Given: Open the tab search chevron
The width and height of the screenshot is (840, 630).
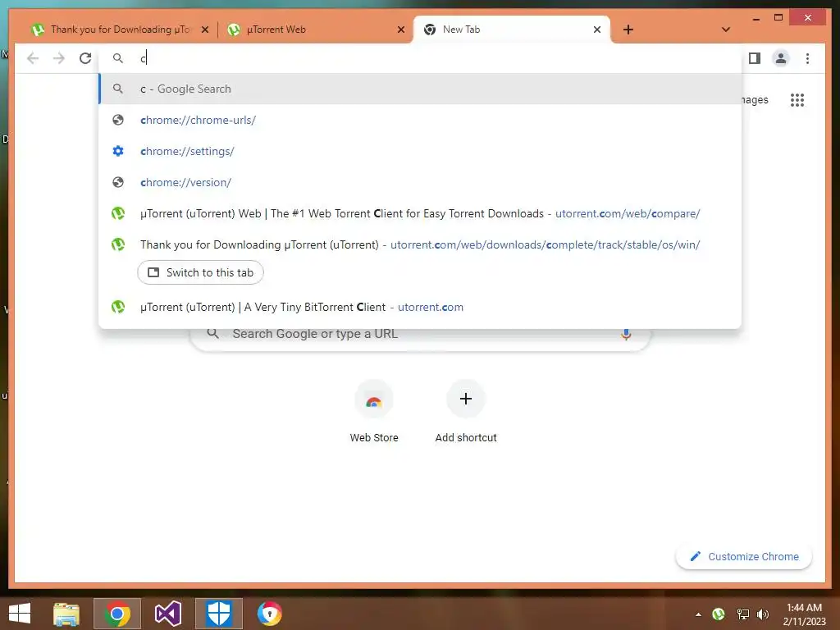Looking at the screenshot, I should pyautogui.click(x=725, y=30).
